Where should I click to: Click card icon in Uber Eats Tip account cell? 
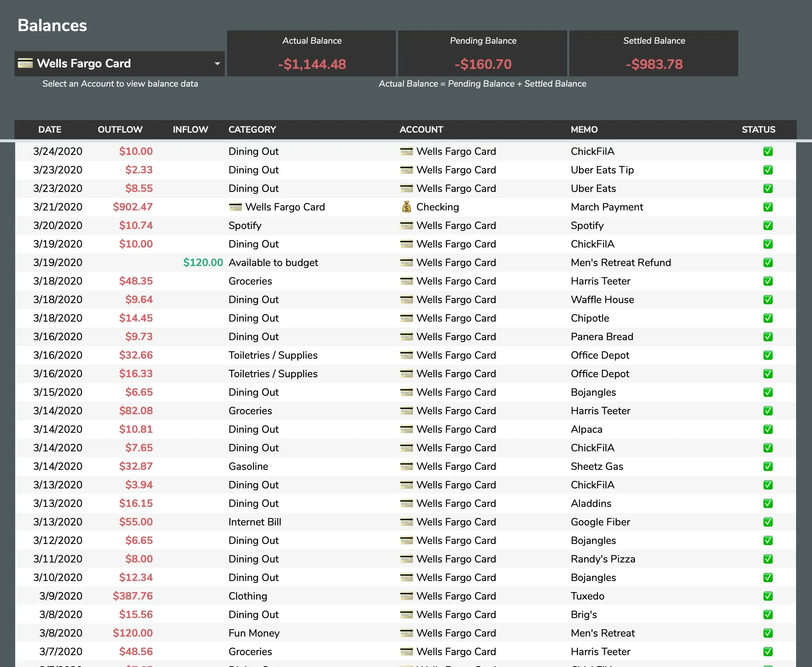coord(406,170)
